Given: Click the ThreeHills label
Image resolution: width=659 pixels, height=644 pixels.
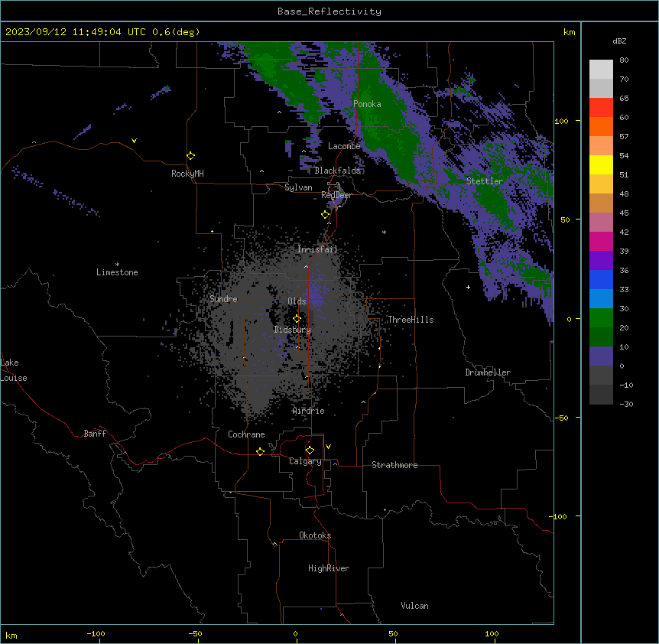Looking at the screenshot, I should pyautogui.click(x=411, y=320).
